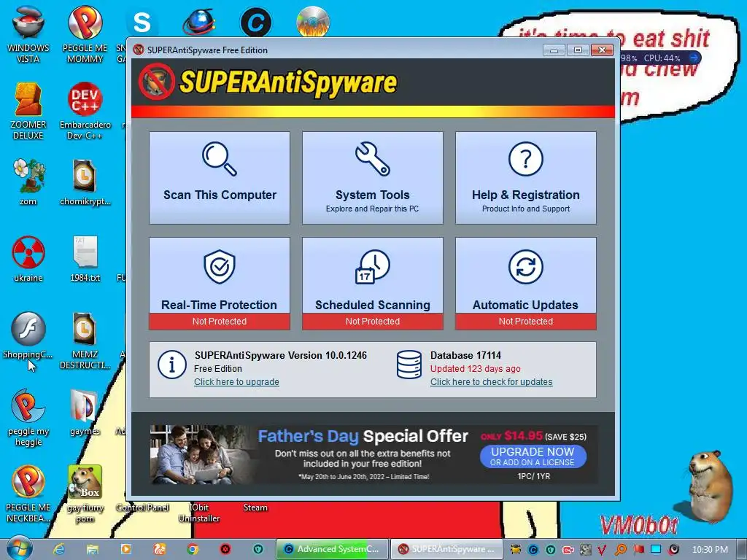Click 'Product Info and Support' subtitle
This screenshot has height=560, width=747.
click(525, 209)
